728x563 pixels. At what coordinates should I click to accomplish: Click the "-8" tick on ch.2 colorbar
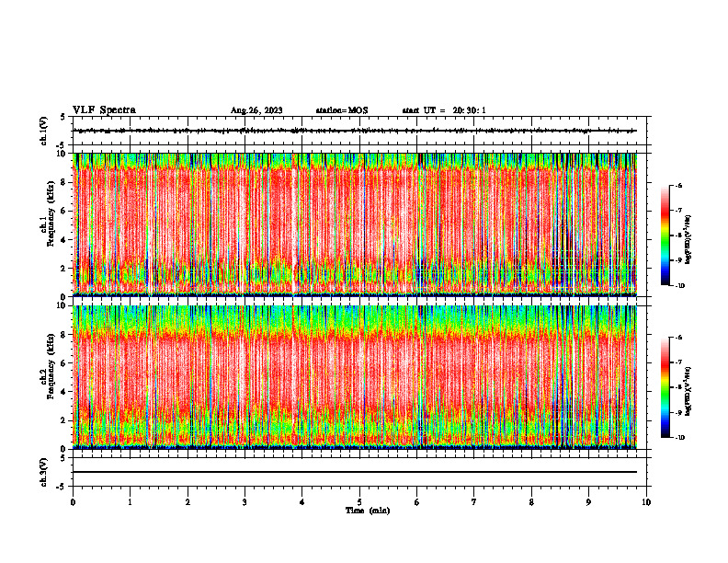pos(679,387)
